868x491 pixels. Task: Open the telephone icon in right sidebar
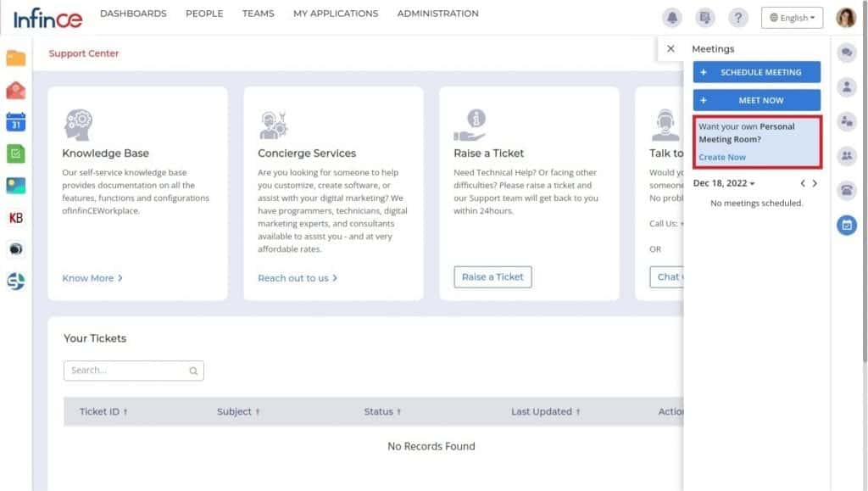click(x=847, y=191)
